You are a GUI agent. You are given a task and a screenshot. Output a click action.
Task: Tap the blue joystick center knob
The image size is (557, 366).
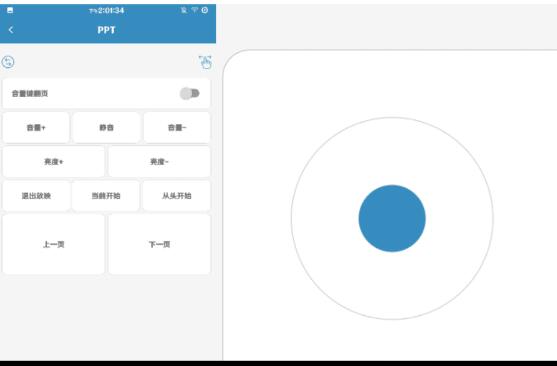pos(392,218)
